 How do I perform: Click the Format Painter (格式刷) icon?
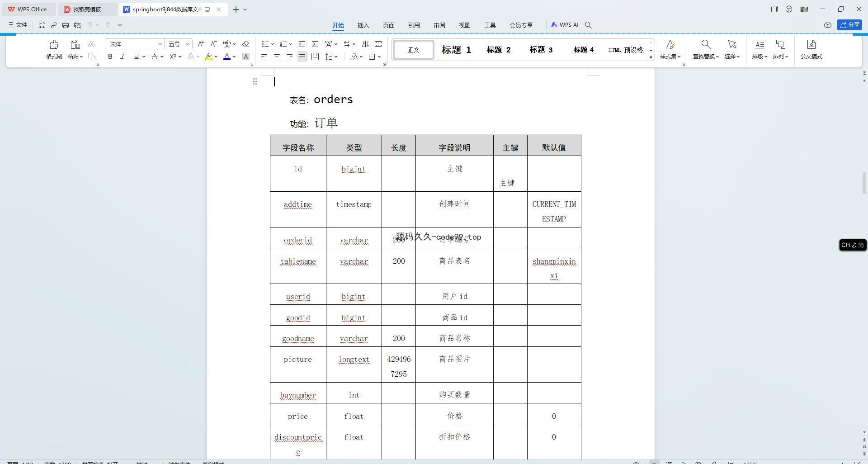tap(54, 45)
